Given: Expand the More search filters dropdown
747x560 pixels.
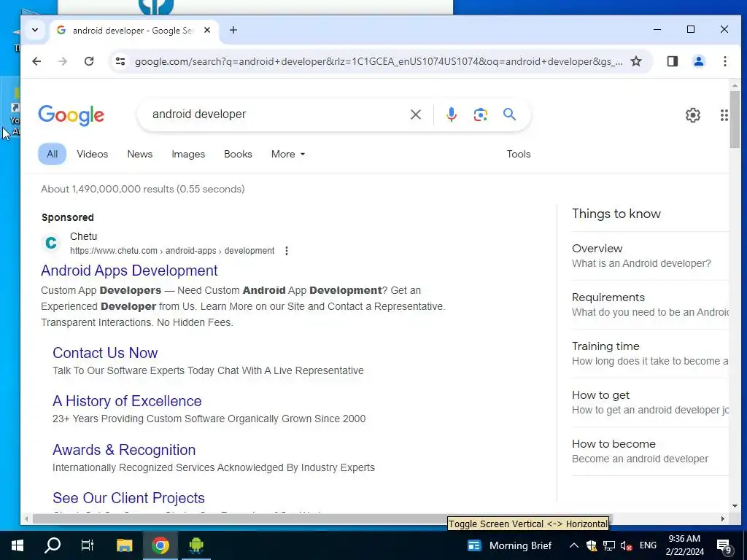Looking at the screenshot, I should pyautogui.click(x=287, y=155).
